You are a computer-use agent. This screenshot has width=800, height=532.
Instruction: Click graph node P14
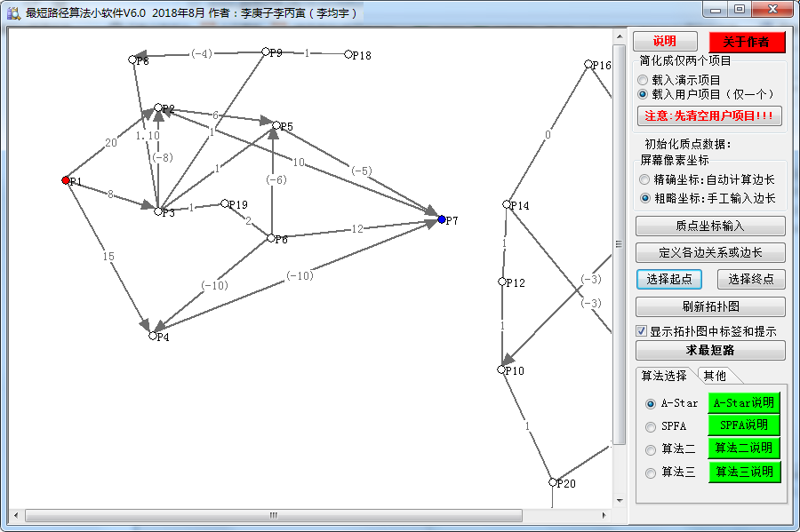(507, 204)
